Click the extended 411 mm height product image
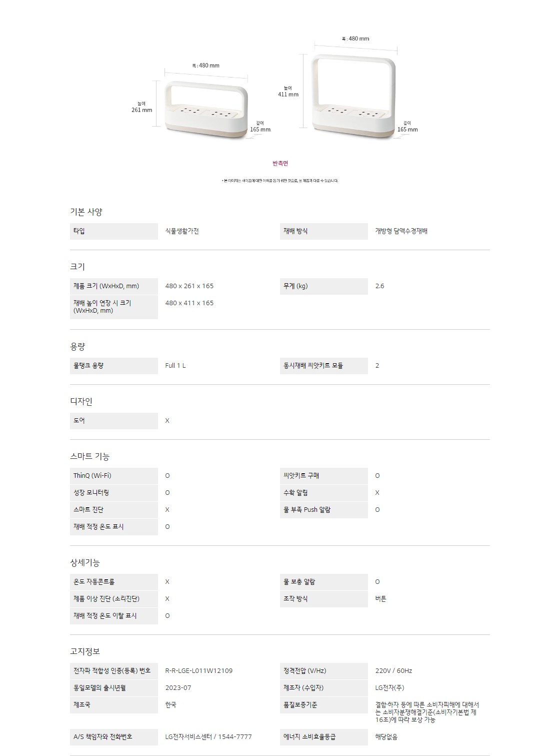The width and height of the screenshot is (560, 756). pyautogui.click(x=353, y=98)
